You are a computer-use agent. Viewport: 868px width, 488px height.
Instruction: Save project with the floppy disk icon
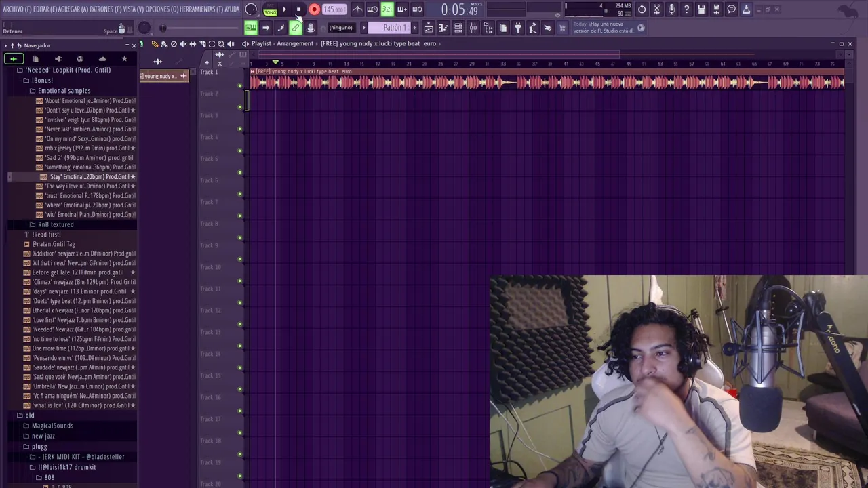[701, 9]
